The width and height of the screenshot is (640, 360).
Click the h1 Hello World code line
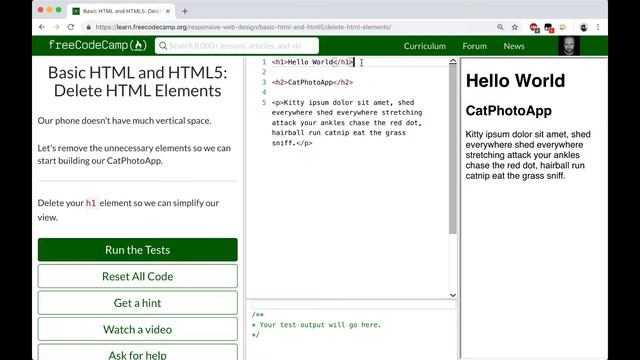pyautogui.click(x=313, y=62)
